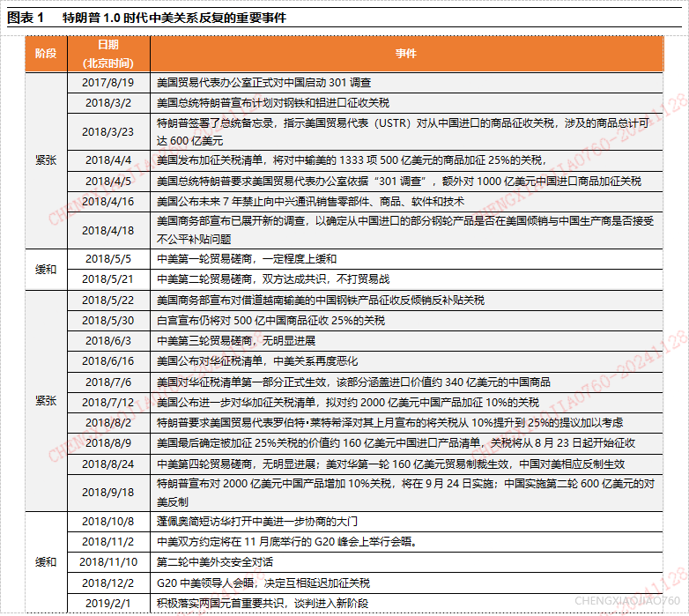Click the table title '特朗普1.0时代中美关系反复的重要事件'
Viewport: 689px width, 616px height.
click(x=174, y=18)
